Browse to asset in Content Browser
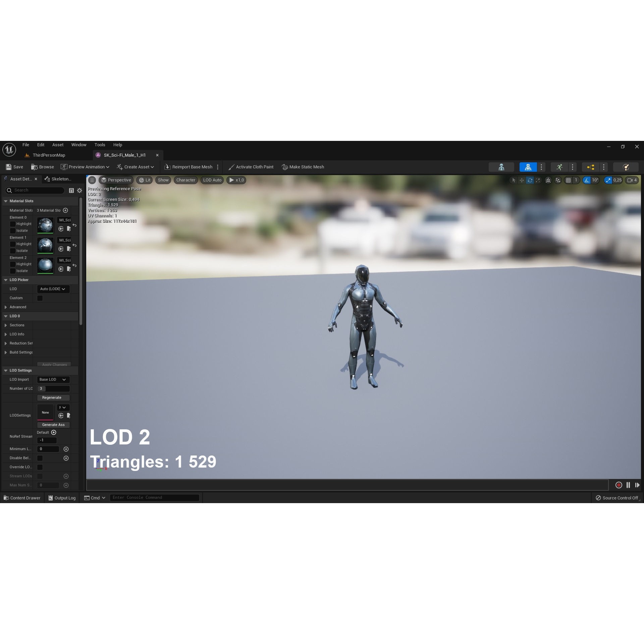644x644 pixels. (x=43, y=167)
